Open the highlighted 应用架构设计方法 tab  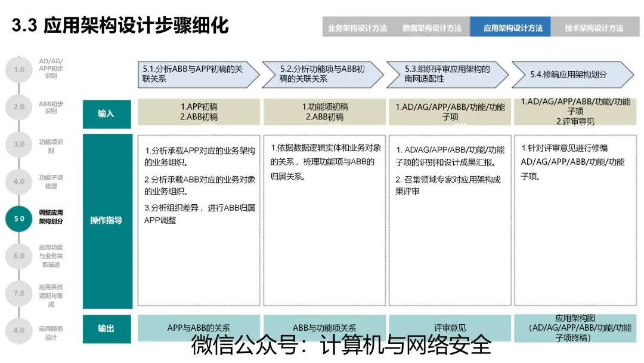pos(510,27)
